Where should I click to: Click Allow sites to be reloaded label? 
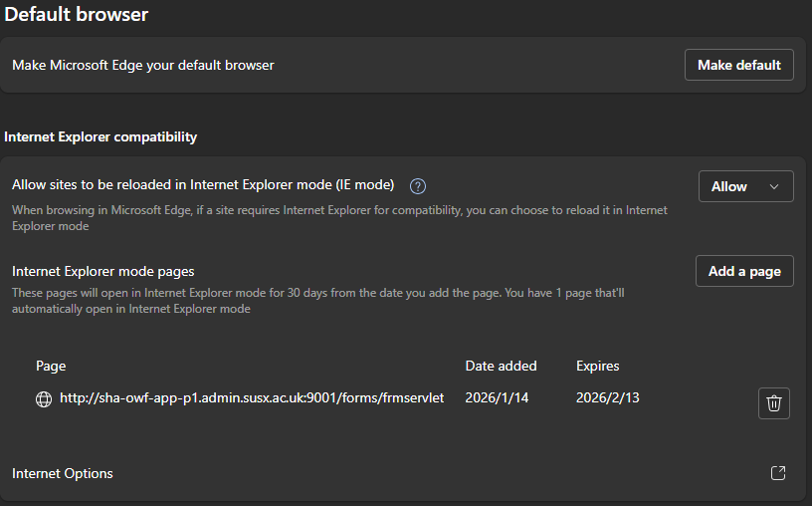click(x=203, y=184)
